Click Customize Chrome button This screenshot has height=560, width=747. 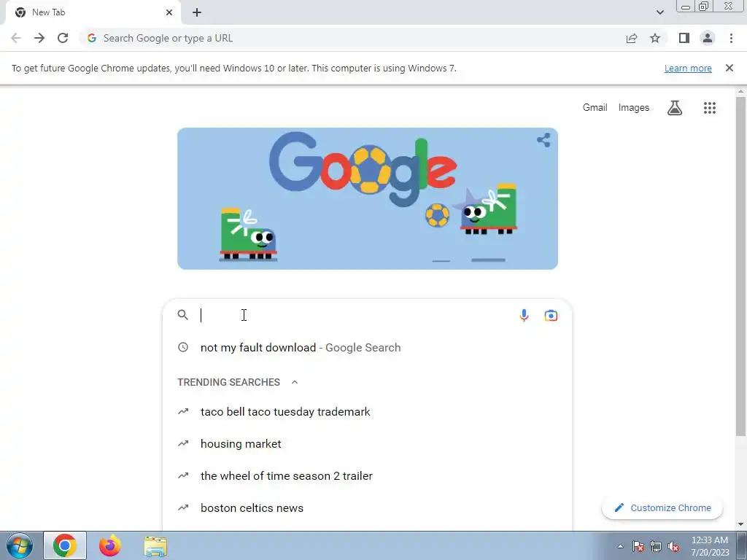tap(662, 507)
